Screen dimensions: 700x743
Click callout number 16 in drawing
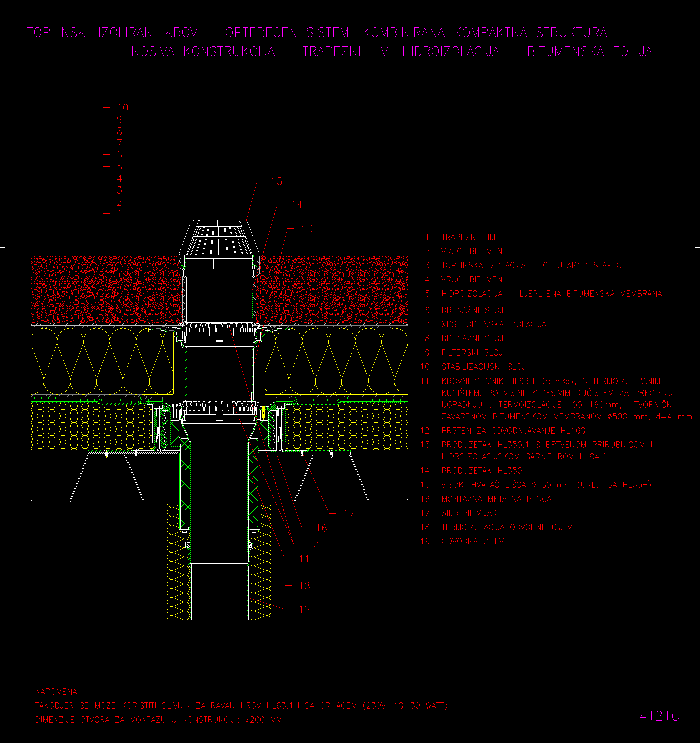coord(321,528)
